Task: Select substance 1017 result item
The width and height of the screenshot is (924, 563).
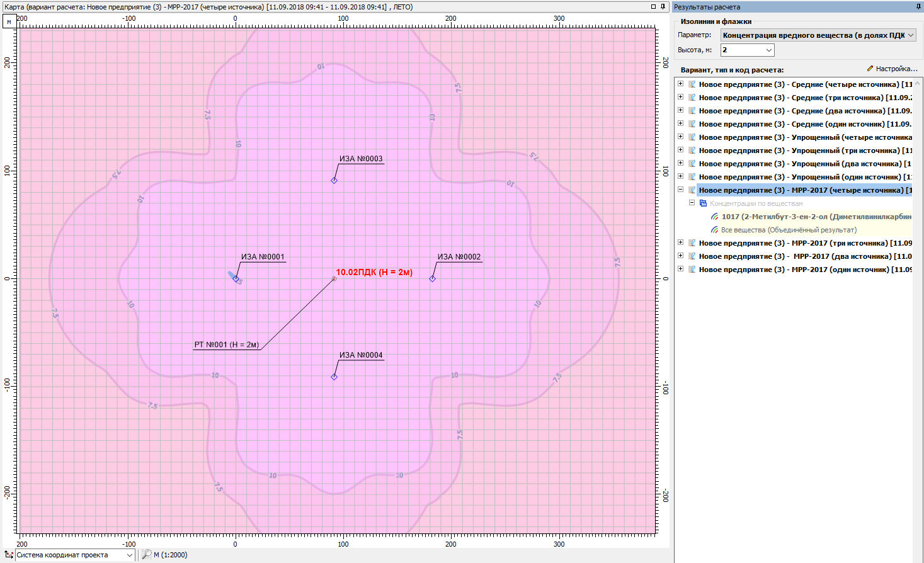Action: tap(816, 217)
